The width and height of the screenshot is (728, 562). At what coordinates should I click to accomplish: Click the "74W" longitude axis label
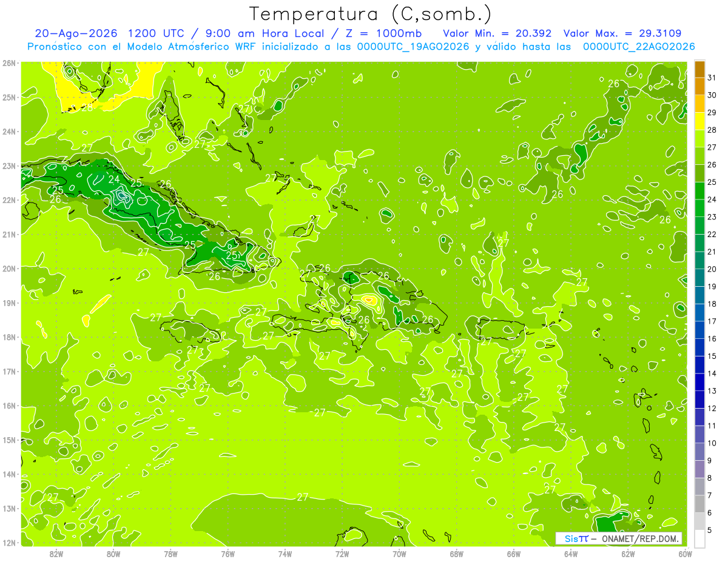pos(285,554)
